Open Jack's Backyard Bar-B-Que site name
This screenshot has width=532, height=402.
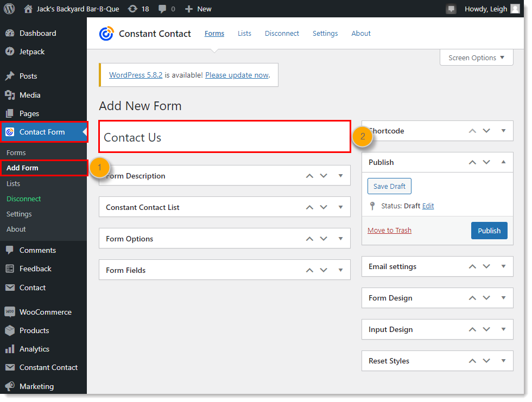(x=78, y=9)
